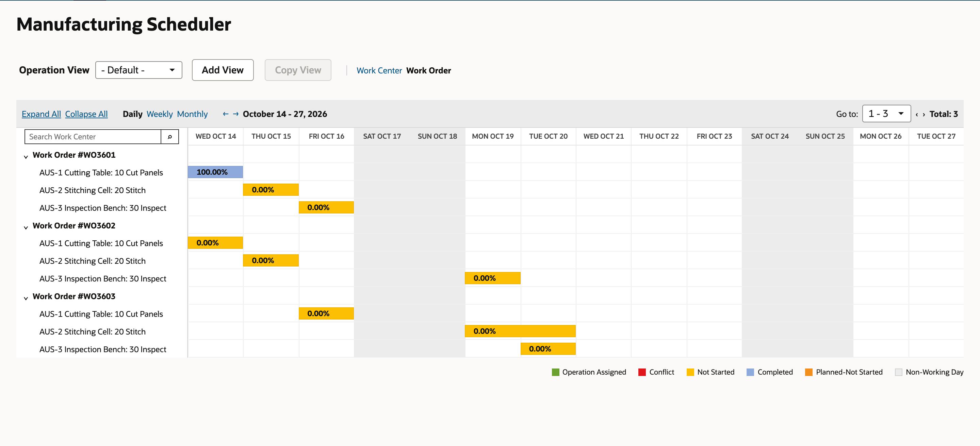Select WO3603 AUS-2 Stitching Cell row
The height and width of the screenshot is (446, 980).
coord(93,332)
